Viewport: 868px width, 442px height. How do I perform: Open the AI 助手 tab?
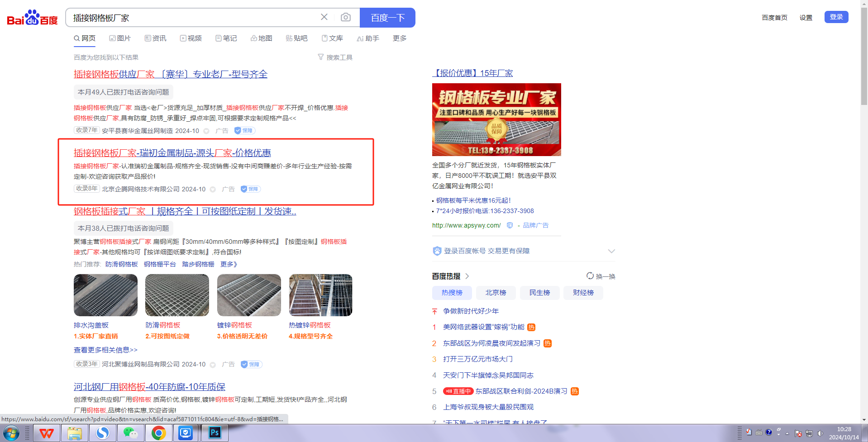pyautogui.click(x=368, y=38)
